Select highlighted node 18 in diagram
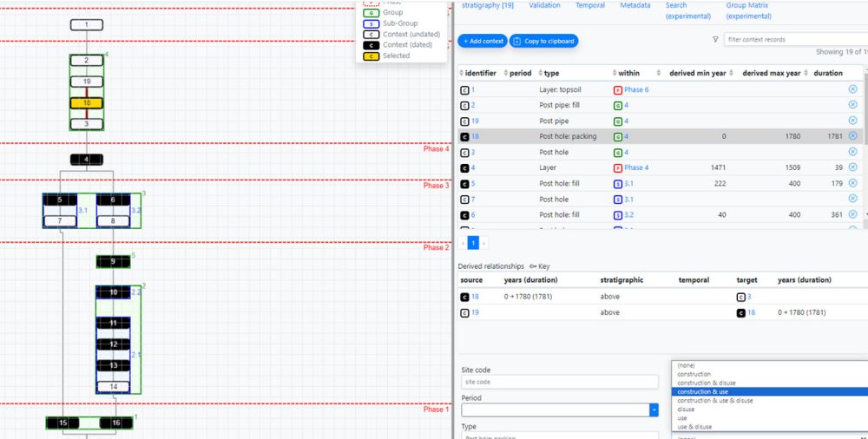The image size is (868, 439). (x=86, y=103)
